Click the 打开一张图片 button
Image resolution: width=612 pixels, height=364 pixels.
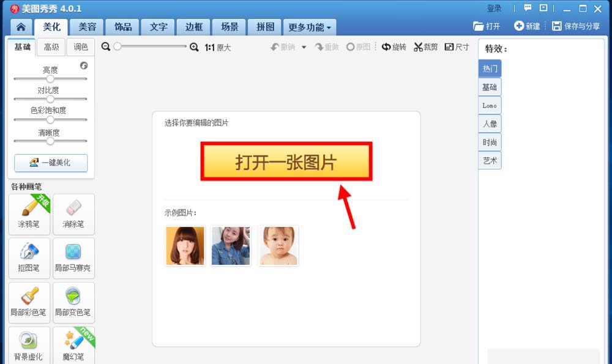pos(285,160)
